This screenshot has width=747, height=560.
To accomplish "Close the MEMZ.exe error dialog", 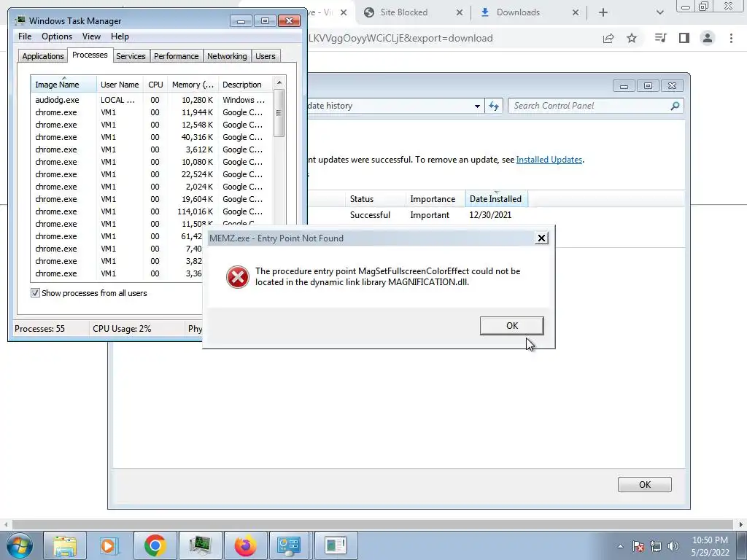I will tap(541, 238).
